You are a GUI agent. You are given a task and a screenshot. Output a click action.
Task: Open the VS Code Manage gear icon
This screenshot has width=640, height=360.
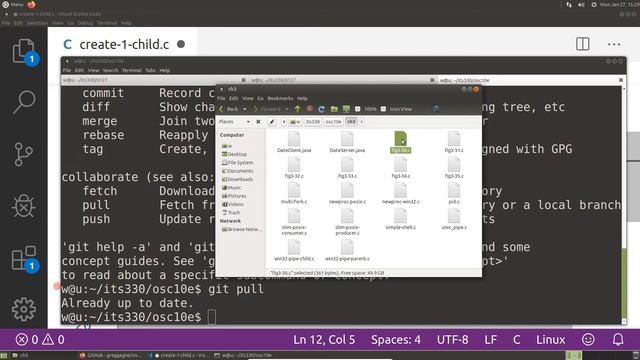(24, 309)
